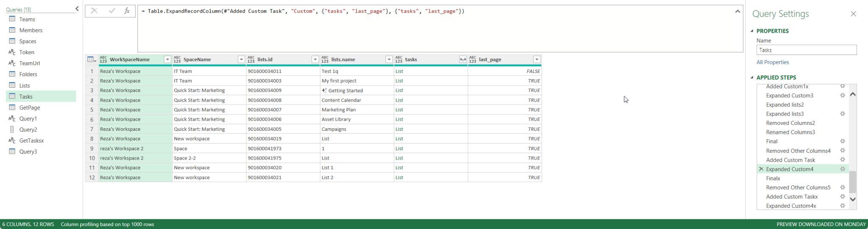Screen dimensions: 868x229
Task: Open the filter dropdown on the lists.id column
Action: [315, 60]
